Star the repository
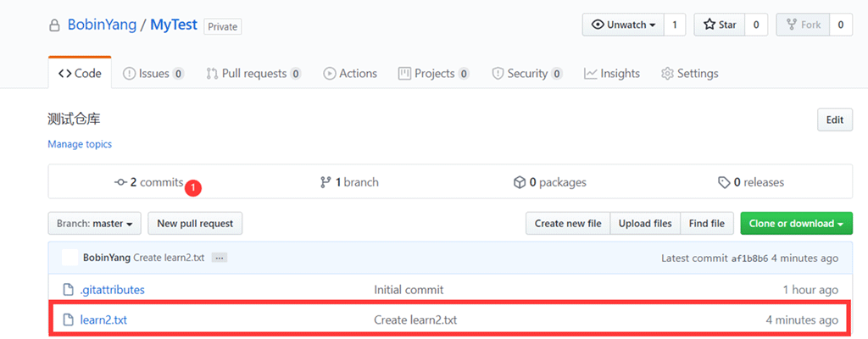 pyautogui.click(x=720, y=25)
